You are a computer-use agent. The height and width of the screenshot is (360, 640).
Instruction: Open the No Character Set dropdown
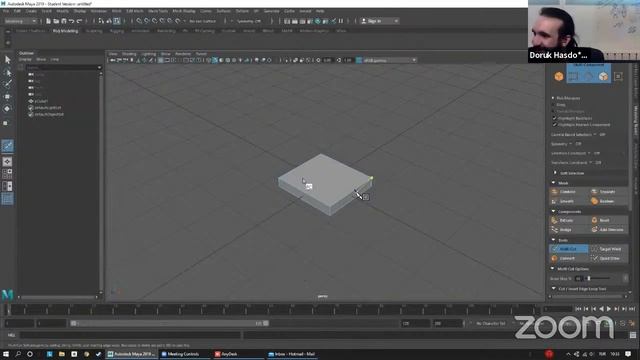pyautogui.click(x=491, y=324)
